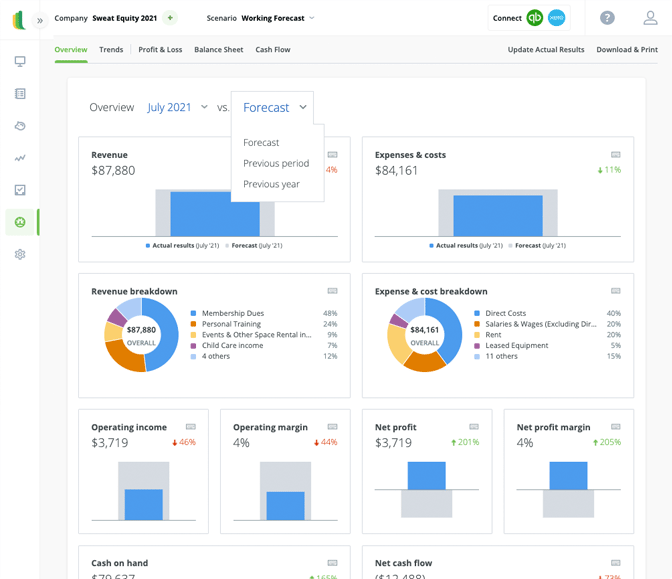672x579 pixels.
Task: Click the Revenue card options icon
Action: point(332,155)
